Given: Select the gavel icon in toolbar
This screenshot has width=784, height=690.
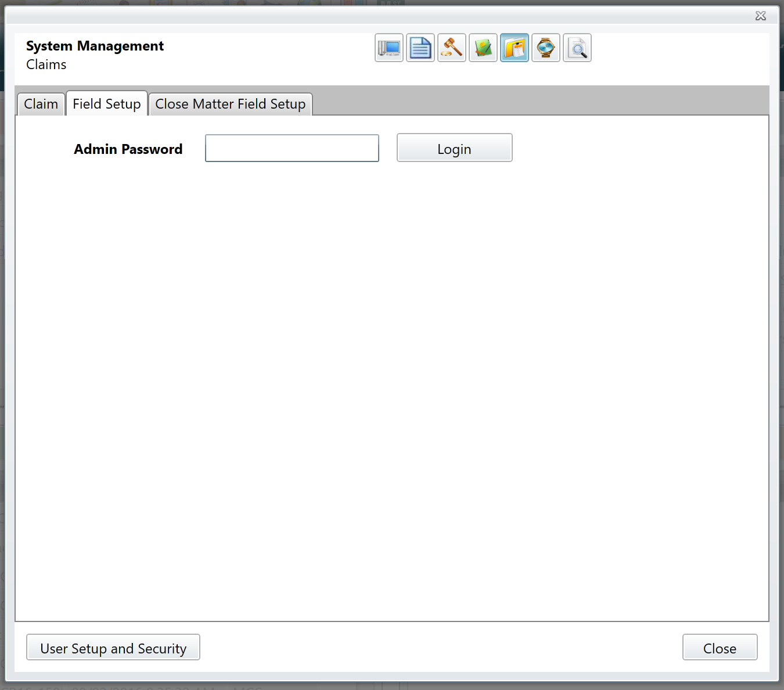Looking at the screenshot, I should point(452,48).
